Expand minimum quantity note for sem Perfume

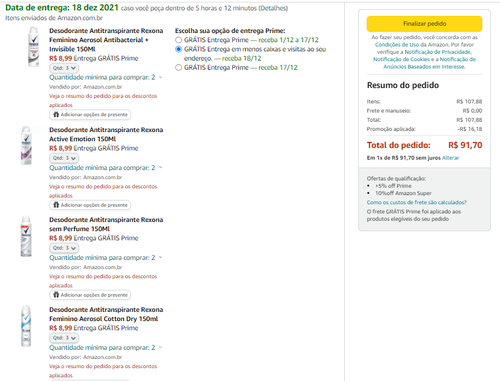[106, 257]
